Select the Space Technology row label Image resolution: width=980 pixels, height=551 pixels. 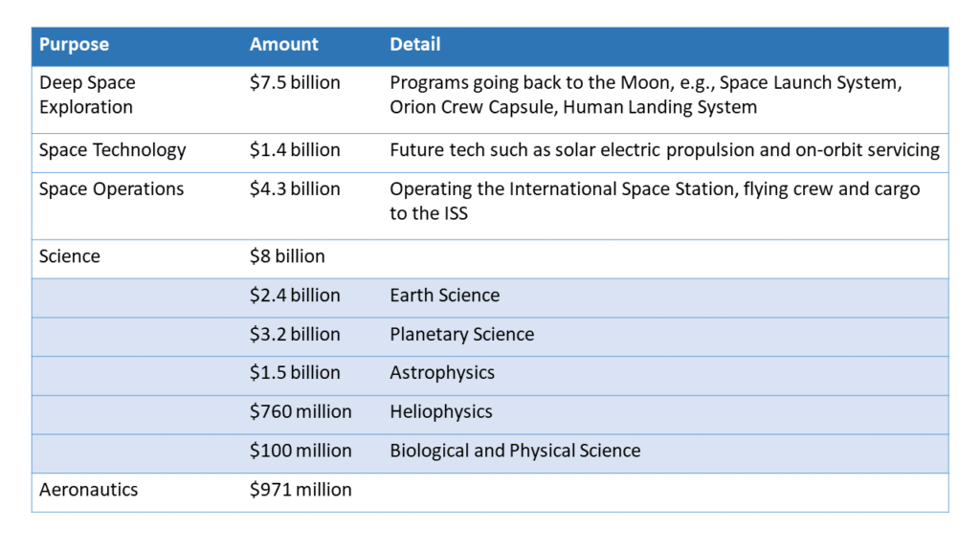(x=112, y=150)
